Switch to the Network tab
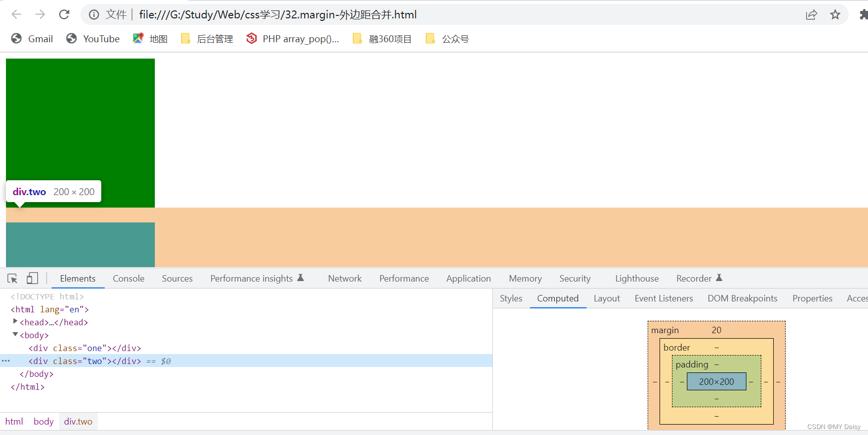The height and width of the screenshot is (435, 868). tap(345, 279)
